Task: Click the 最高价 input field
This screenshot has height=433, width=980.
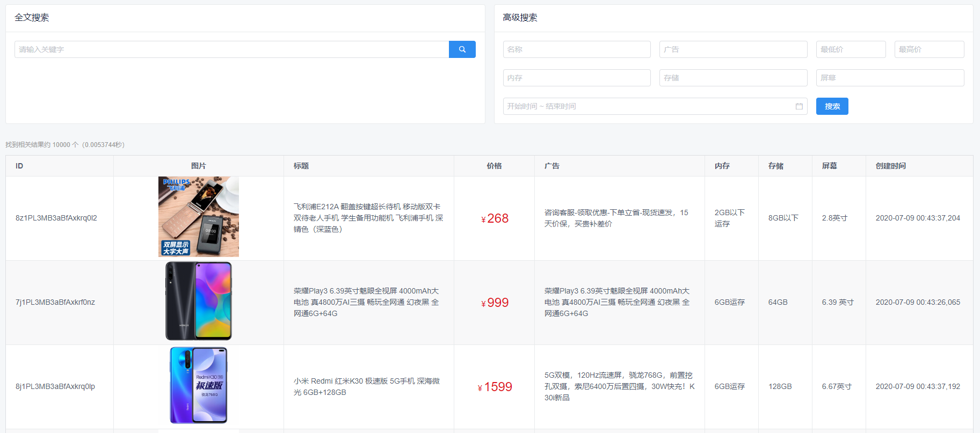Action: 929,49
